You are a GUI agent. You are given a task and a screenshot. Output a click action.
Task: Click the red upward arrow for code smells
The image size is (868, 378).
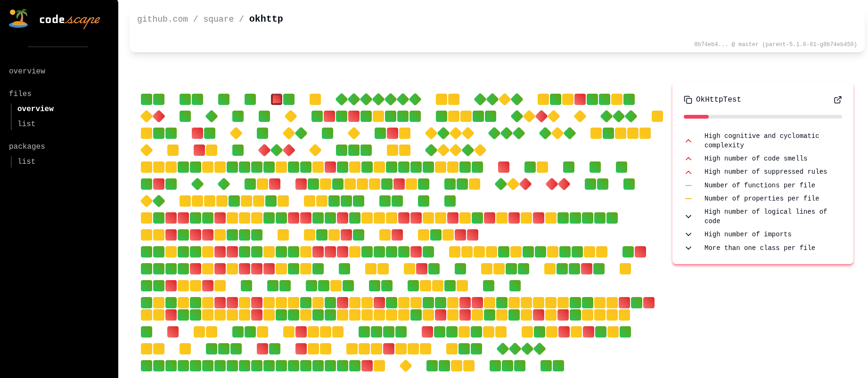(x=688, y=158)
